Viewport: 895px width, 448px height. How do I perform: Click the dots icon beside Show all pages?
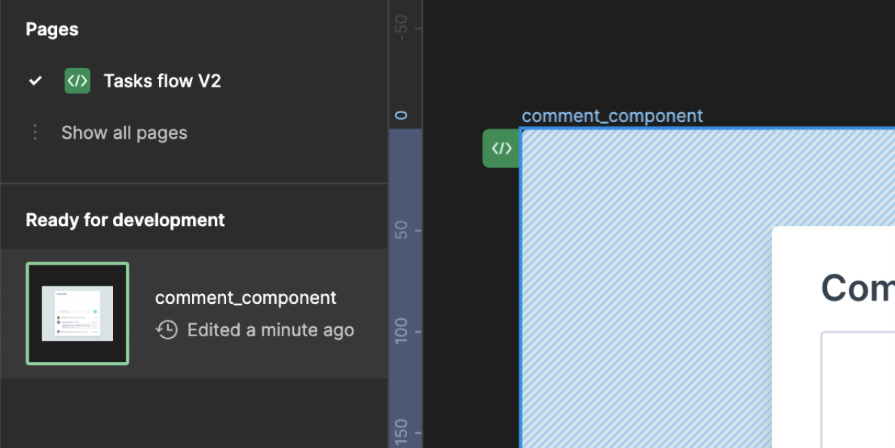(x=36, y=133)
